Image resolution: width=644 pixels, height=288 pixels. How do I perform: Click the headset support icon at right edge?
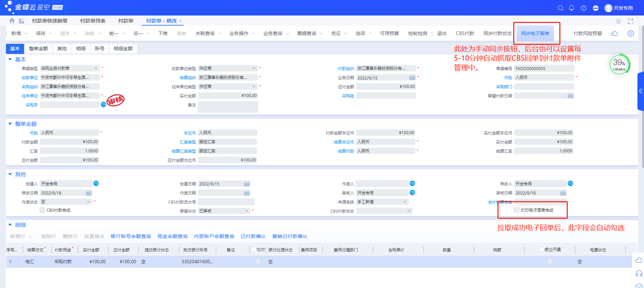point(639,273)
